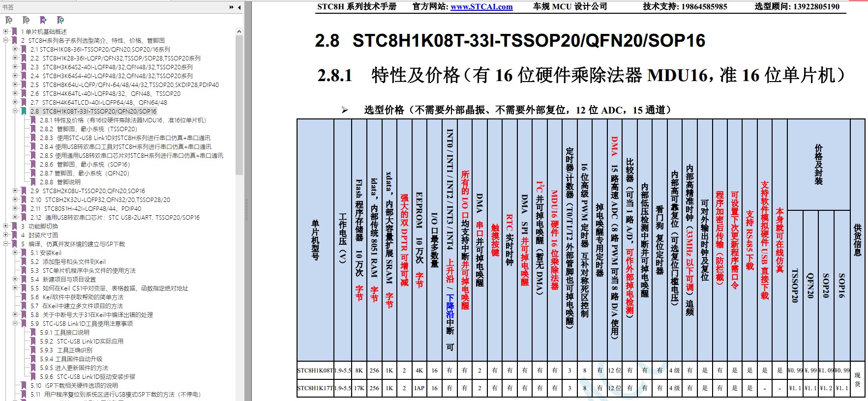Click the teal bookmark icon of section 2.8
Image resolution: width=868 pixels, height=401 pixels.
[x=24, y=111]
